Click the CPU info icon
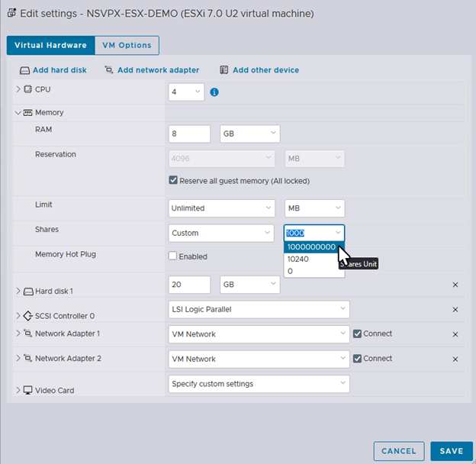Screen dimensions: 476x464 tap(214, 92)
